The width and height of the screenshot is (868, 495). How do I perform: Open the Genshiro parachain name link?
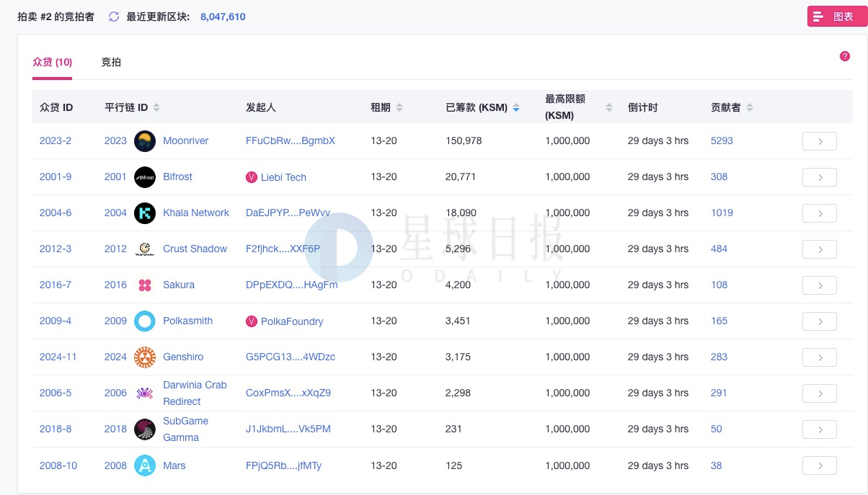point(183,357)
